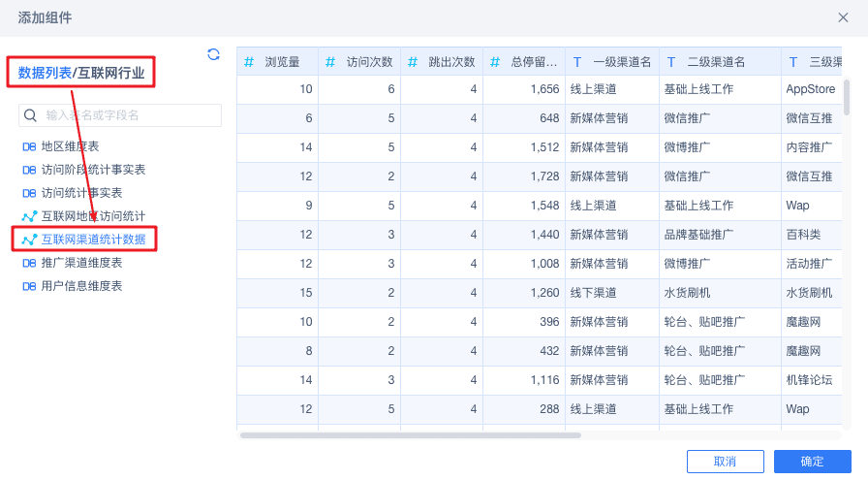Click the T type icon on 二级渠道名 column
This screenshot has width=868, height=480.
[671, 62]
